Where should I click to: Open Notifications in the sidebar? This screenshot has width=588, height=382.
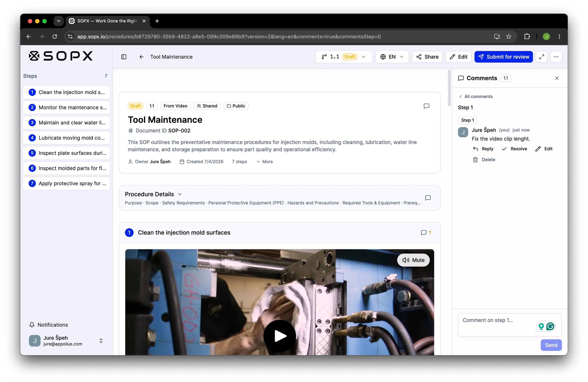[x=48, y=325]
